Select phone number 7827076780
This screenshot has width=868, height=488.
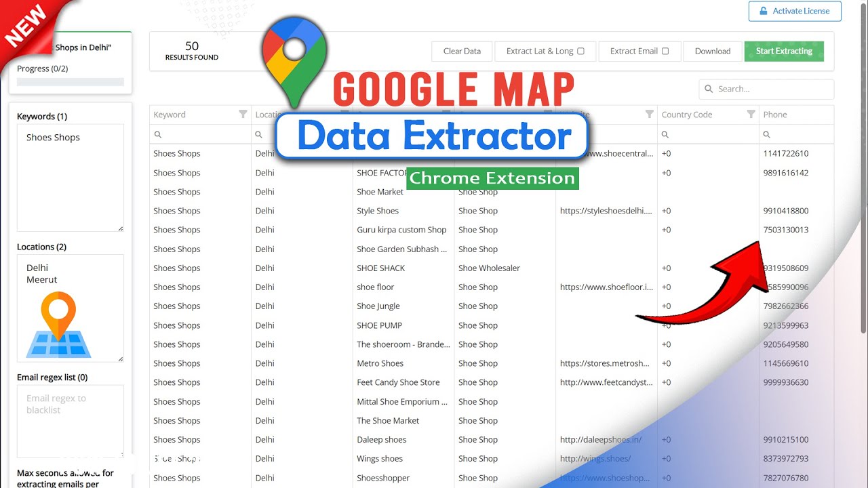point(786,478)
